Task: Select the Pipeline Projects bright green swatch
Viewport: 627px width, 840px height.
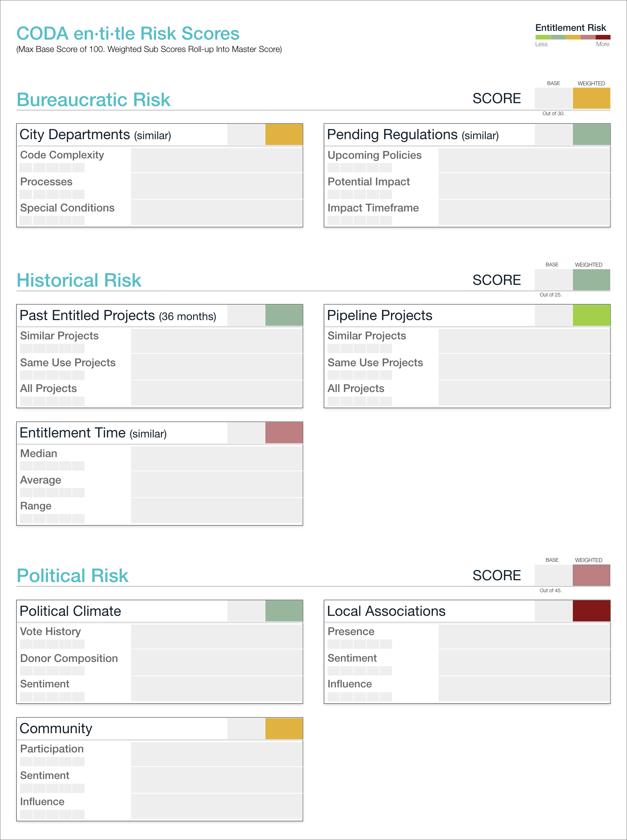Action: (591, 315)
